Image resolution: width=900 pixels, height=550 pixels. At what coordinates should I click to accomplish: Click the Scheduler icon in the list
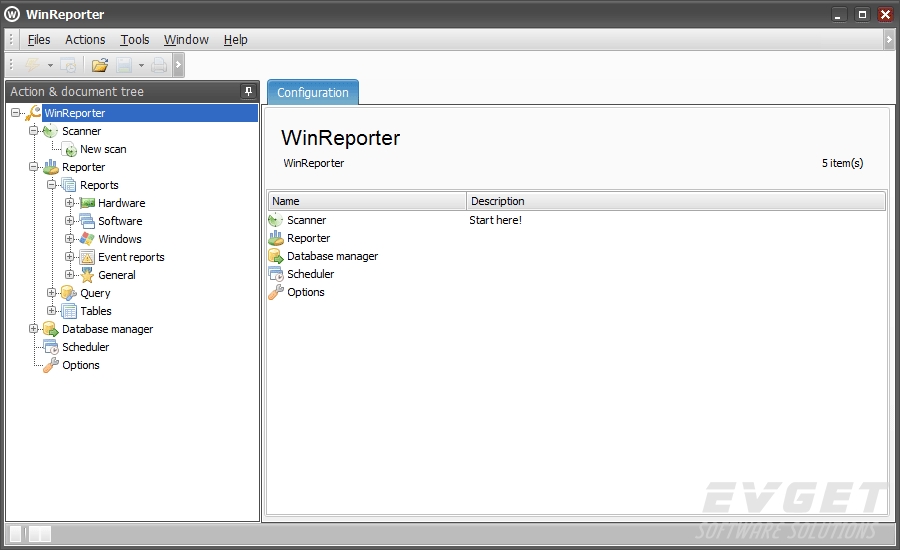pyautogui.click(x=276, y=274)
